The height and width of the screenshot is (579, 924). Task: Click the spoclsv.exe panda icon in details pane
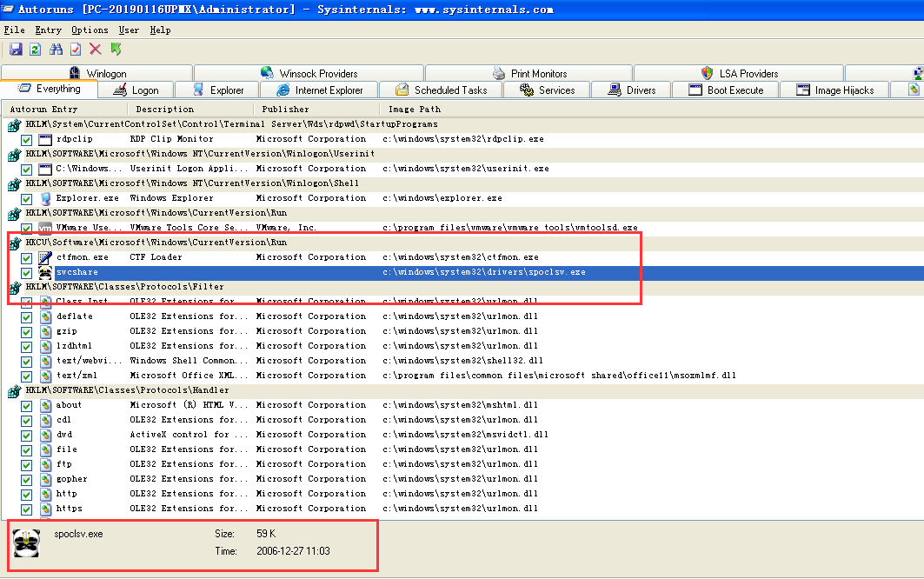28,542
